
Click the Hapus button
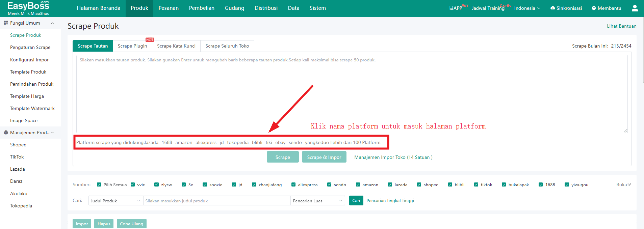tap(104, 224)
